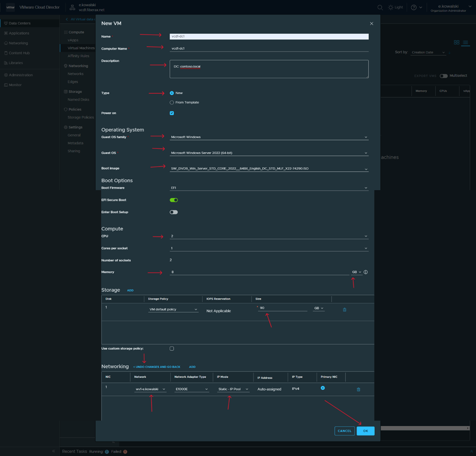Select the From Template radio option
The width and height of the screenshot is (476, 456).
[172, 103]
